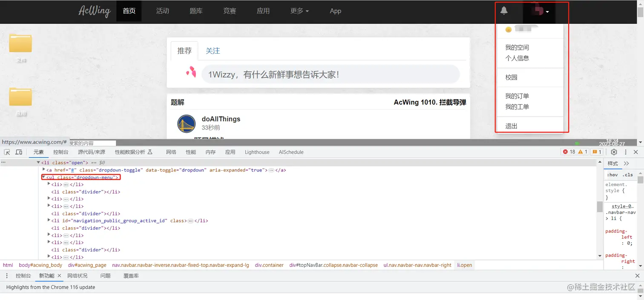Click the doAllThings user avatar
Viewport: 644px width, 300px height.
tap(186, 123)
